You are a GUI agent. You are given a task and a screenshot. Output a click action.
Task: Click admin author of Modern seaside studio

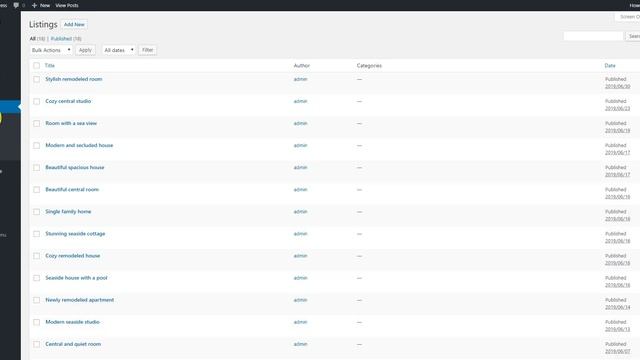click(x=300, y=322)
